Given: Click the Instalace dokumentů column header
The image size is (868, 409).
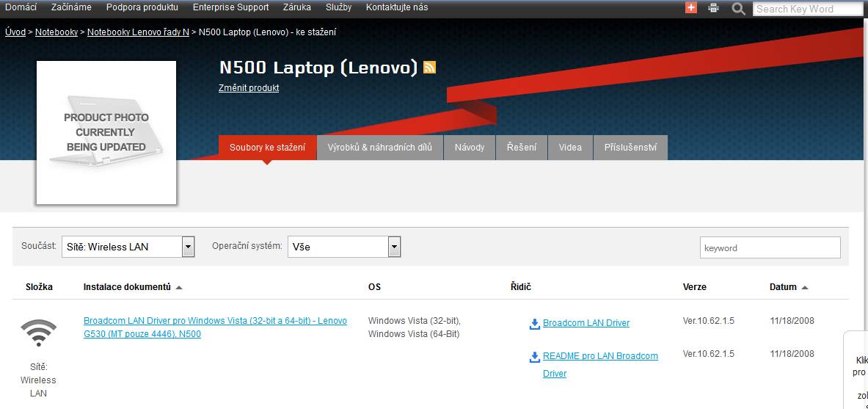Looking at the screenshot, I should click(128, 287).
